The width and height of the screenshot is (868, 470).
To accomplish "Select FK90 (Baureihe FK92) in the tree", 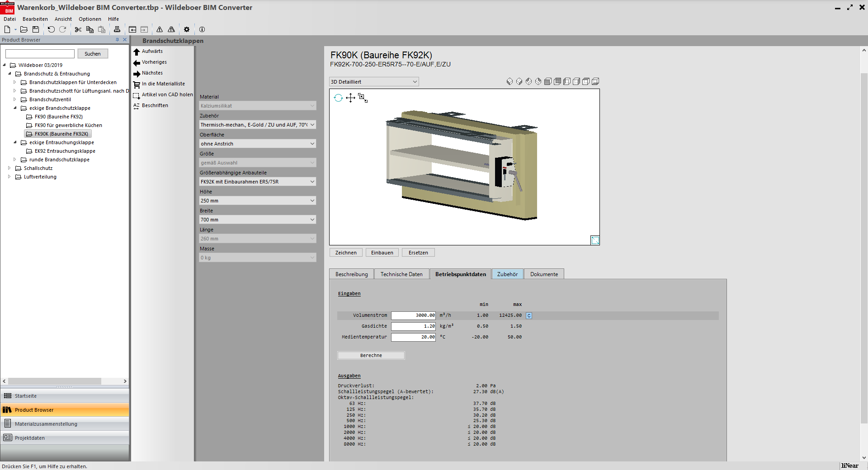I will point(59,117).
